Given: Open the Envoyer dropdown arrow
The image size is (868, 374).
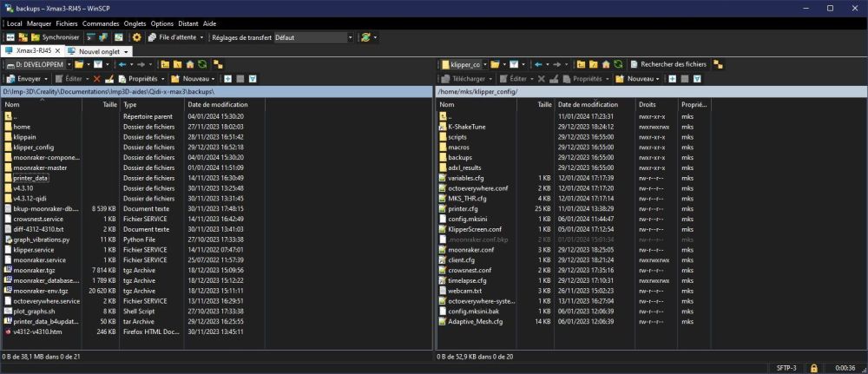Looking at the screenshot, I should click(46, 79).
